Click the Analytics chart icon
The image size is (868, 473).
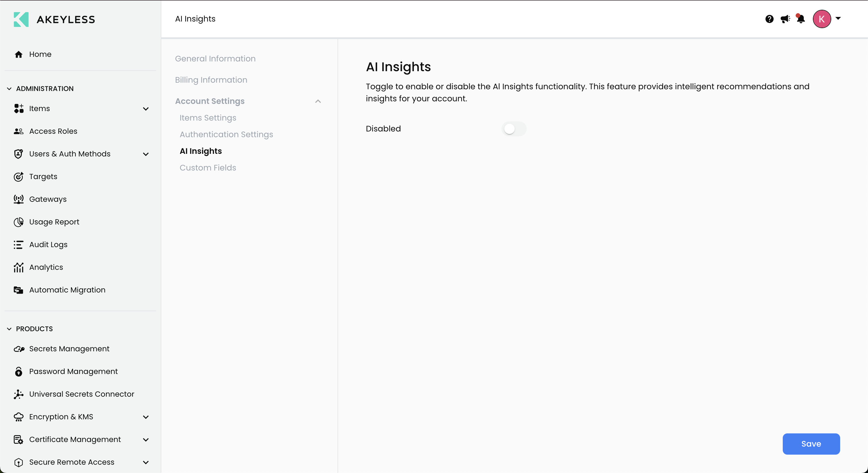click(x=19, y=267)
